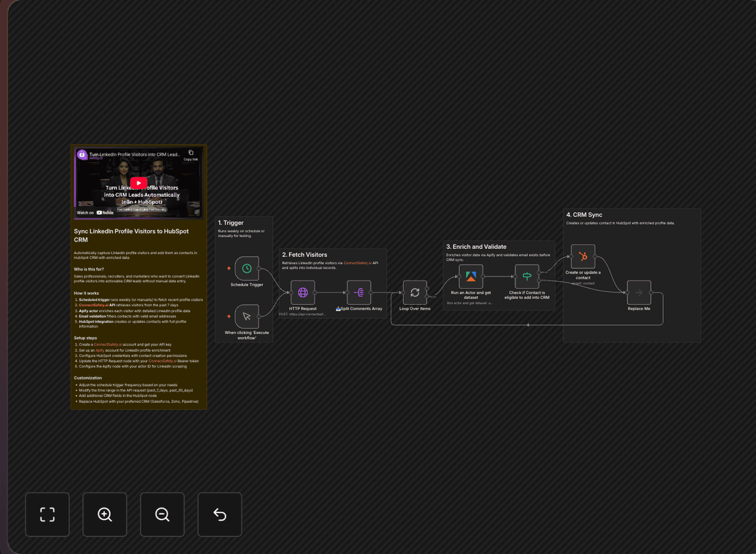Click the Split Comments Array node
Image resolution: width=756 pixels, height=554 pixels.
[x=358, y=292]
